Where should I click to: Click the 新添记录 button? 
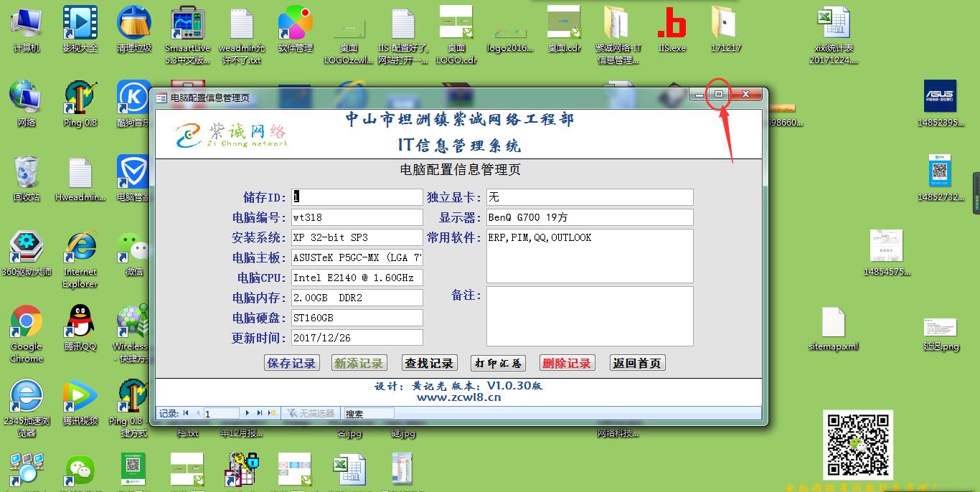[x=359, y=363]
